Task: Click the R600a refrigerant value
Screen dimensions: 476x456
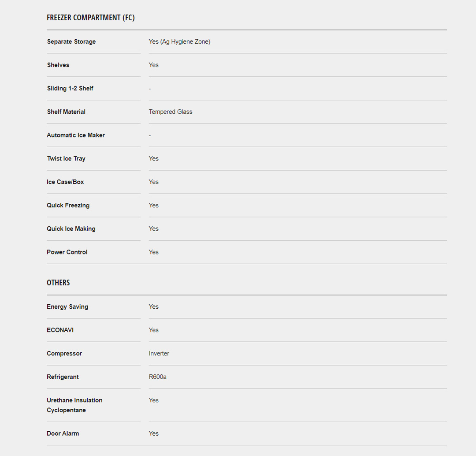Action: [x=158, y=377]
